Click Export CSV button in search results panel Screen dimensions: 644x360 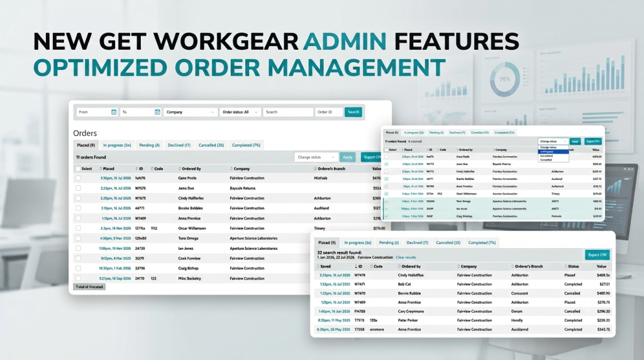point(597,255)
